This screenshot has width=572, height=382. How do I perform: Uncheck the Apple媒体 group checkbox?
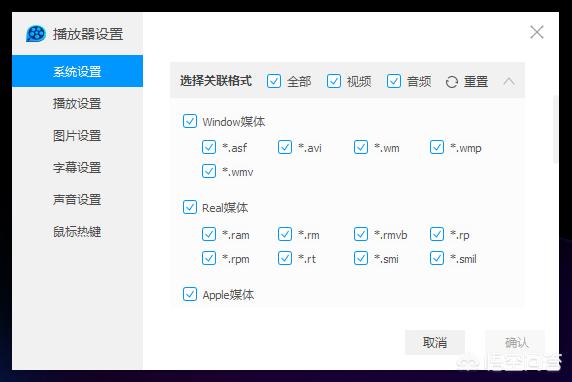click(190, 294)
